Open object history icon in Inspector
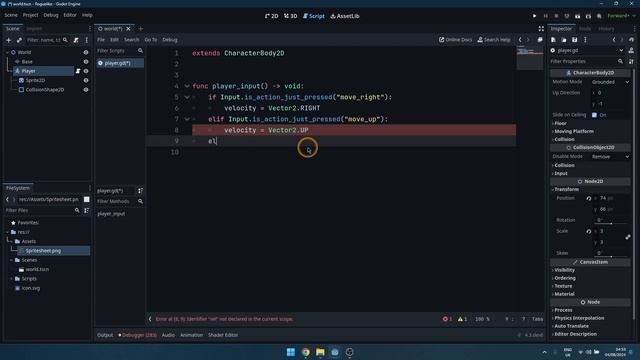 coord(631,40)
